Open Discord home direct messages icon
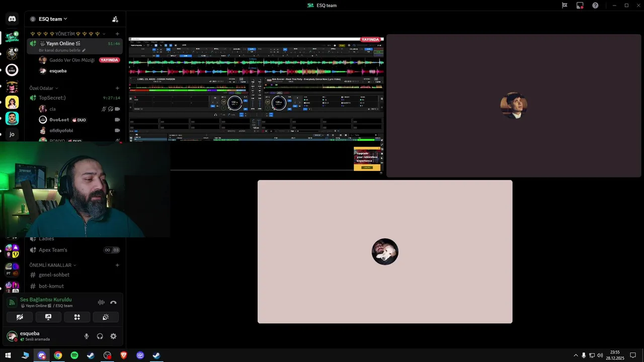This screenshot has height=362, width=644. pyautogui.click(x=12, y=19)
